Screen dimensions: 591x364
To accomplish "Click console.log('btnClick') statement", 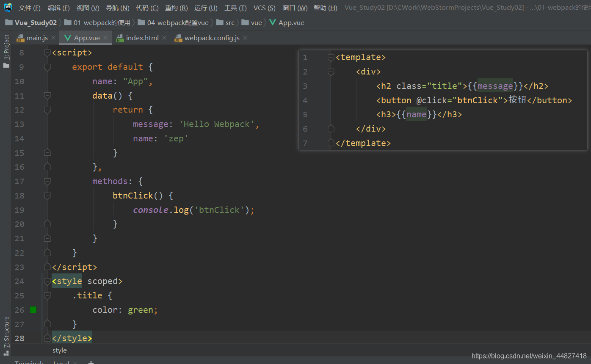I will (194, 210).
